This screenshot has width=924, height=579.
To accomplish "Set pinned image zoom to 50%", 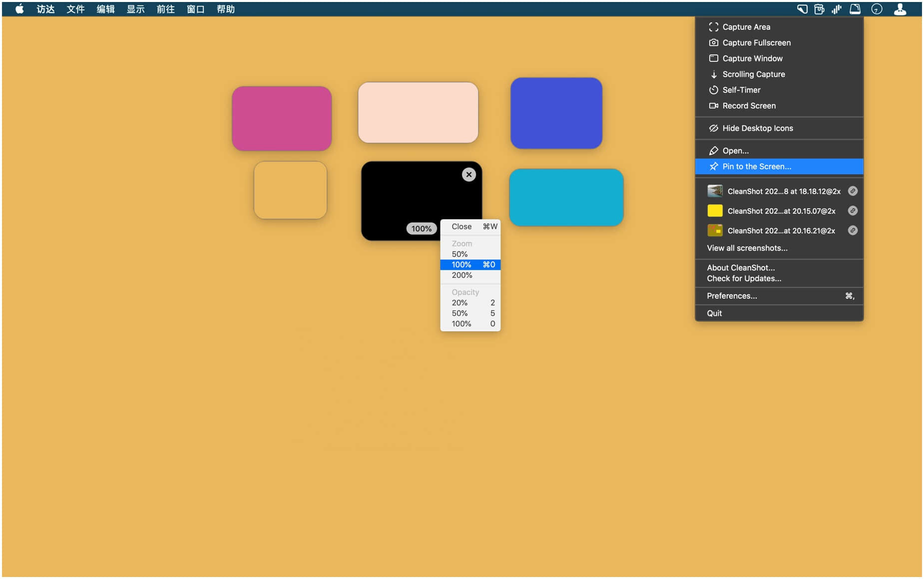I will [x=460, y=254].
